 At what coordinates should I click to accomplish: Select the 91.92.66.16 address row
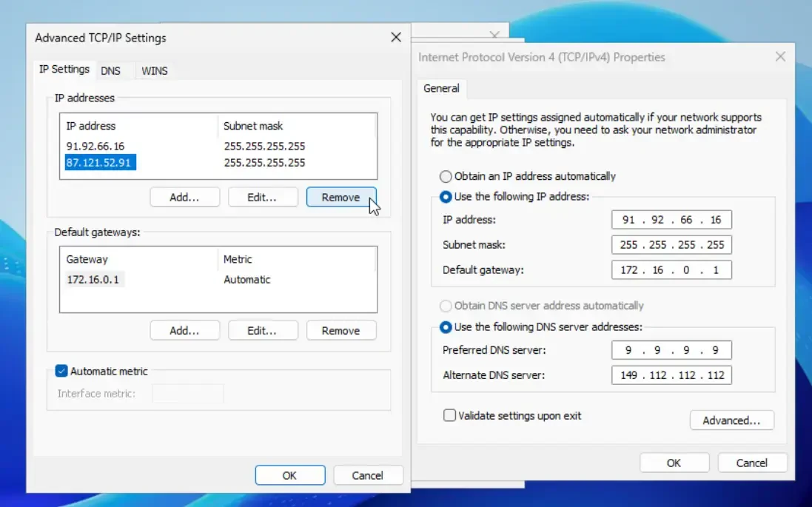pos(95,147)
